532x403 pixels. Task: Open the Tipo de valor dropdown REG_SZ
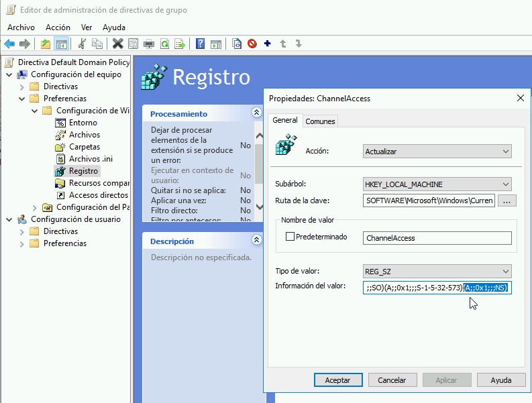point(437,272)
